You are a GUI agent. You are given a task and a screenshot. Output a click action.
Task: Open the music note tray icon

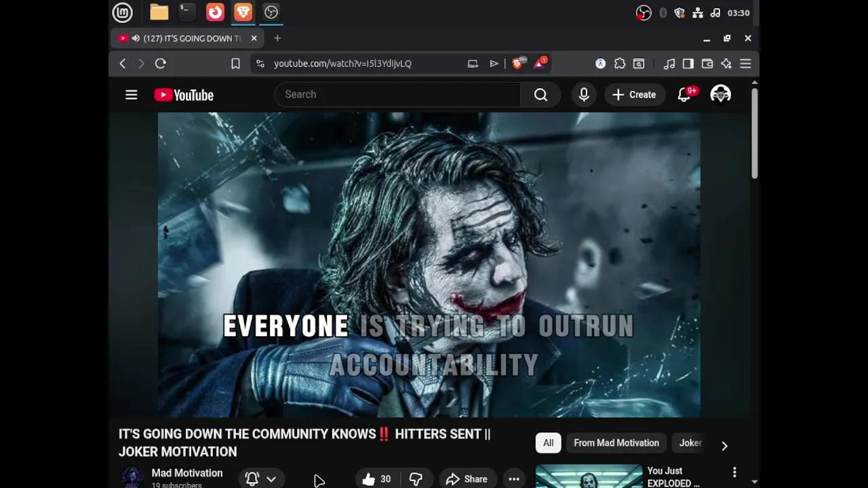click(715, 13)
